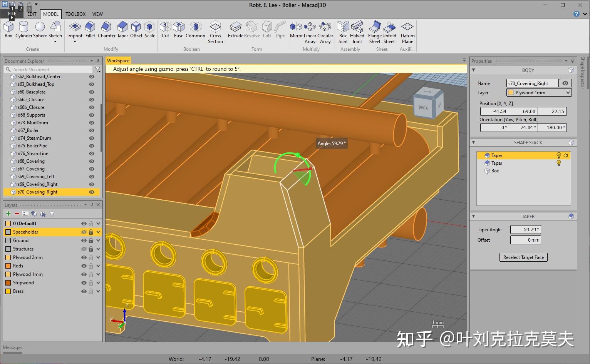Screen dimensions: 590x364
Task: Click the orange Stripwood color swatch
Action: coord(8,282)
